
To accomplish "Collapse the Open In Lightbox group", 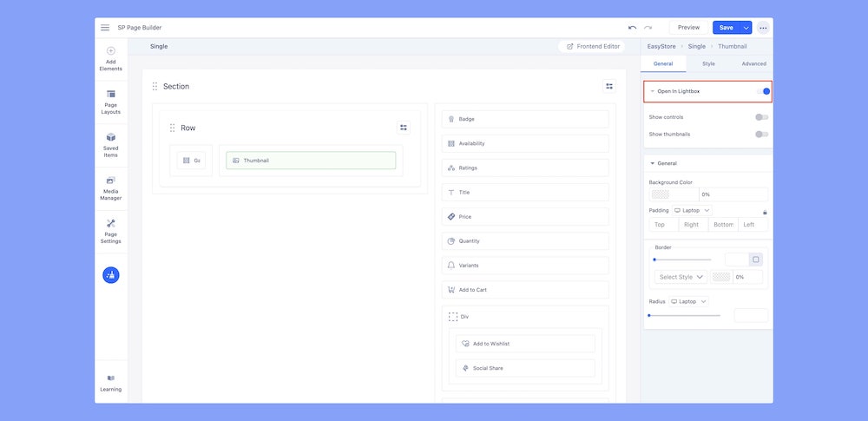I will pos(652,91).
